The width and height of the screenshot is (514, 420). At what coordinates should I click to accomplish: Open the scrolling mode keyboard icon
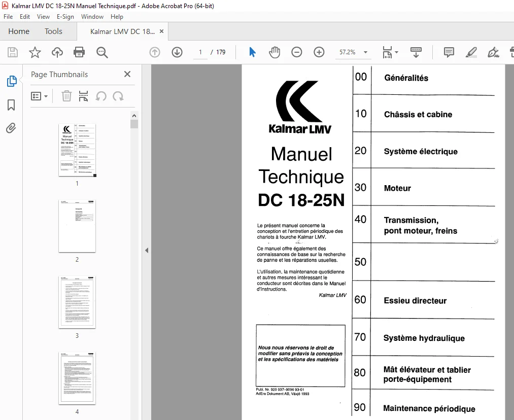tap(416, 52)
